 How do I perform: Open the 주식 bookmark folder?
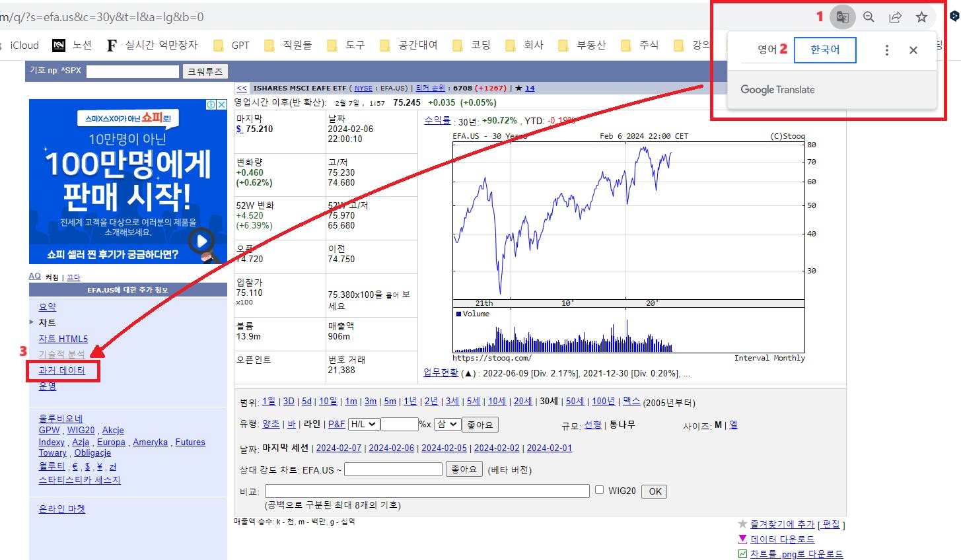pos(639,45)
